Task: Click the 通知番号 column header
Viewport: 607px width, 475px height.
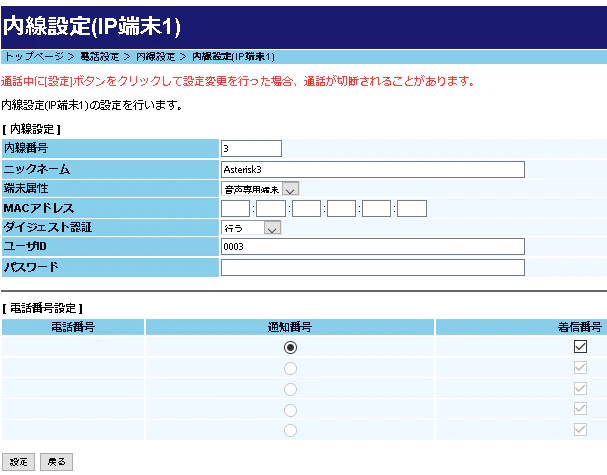Action: pos(290,327)
